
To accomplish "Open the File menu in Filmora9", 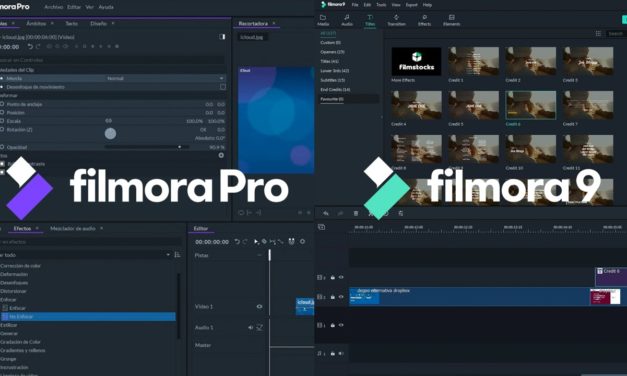I will pyautogui.click(x=355, y=5).
